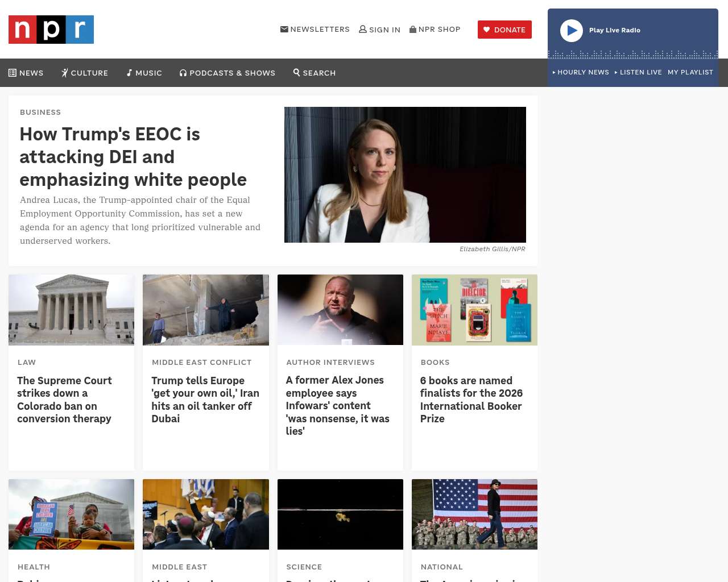This screenshot has height=582, width=728.
Task: Open the My Playlist tab
Action: [690, 72]
